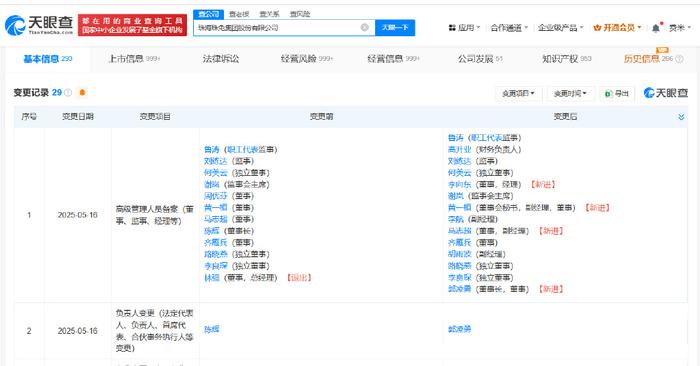
Task: Clear the search box with the X icon
Action: point(364,28)
